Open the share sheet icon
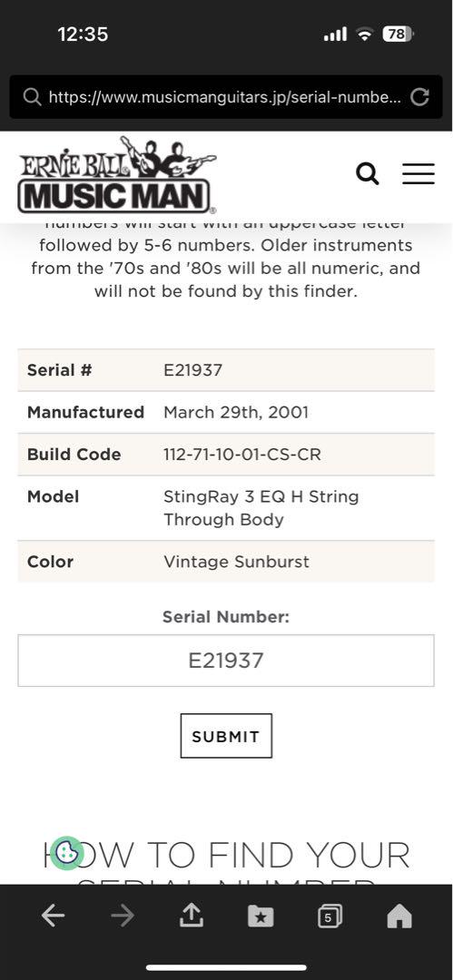The height and width of the screenshot is (980, 453). coord(192,916)
